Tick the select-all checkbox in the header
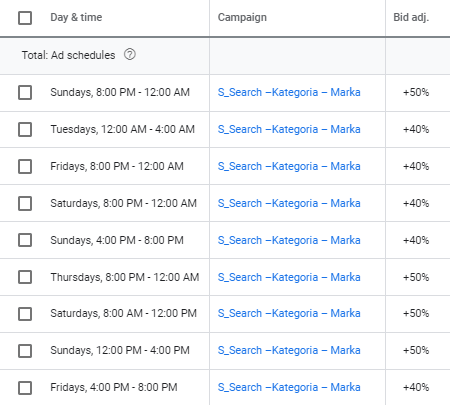This screenshot has height=405, width=450. [25, 18]
